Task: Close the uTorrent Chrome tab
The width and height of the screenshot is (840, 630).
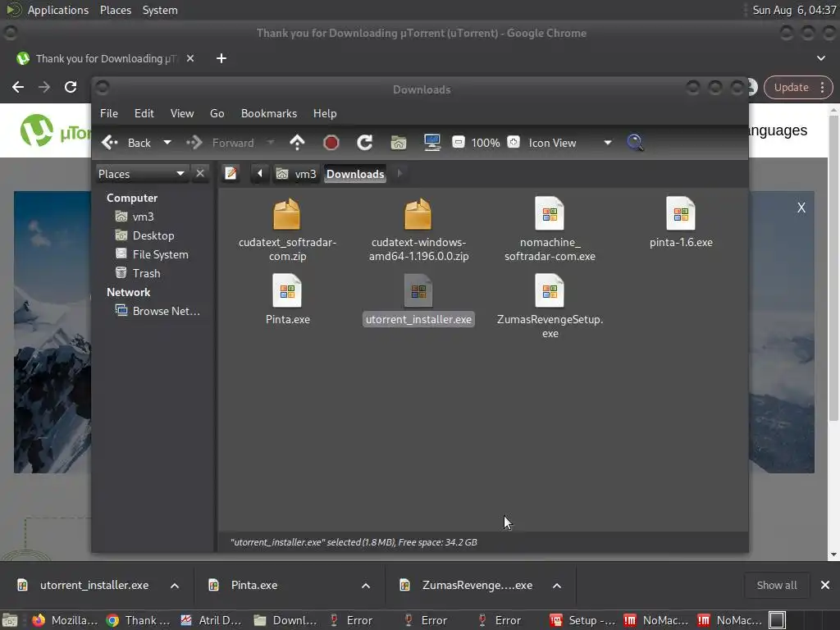Action: [x=190, y=58]
